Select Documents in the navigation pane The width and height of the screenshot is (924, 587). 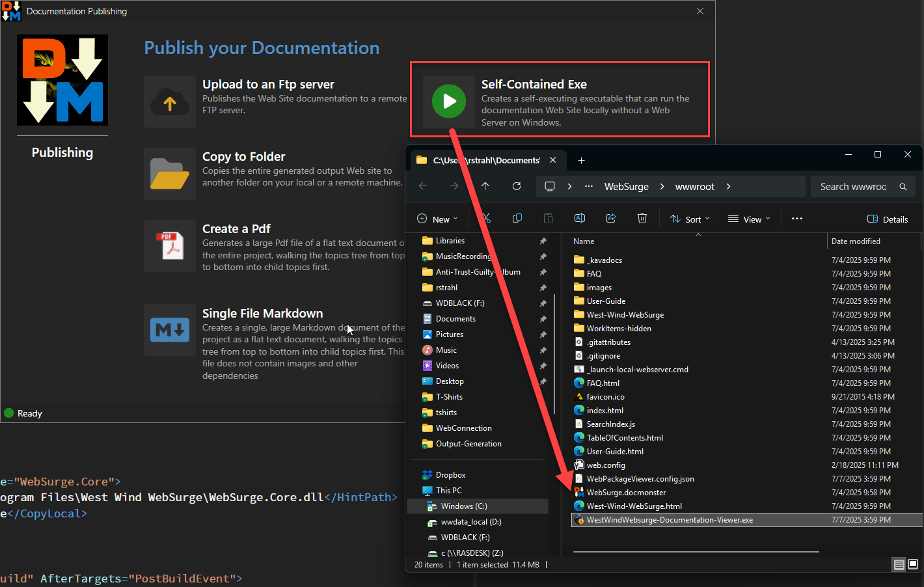(x=455, y=319)
